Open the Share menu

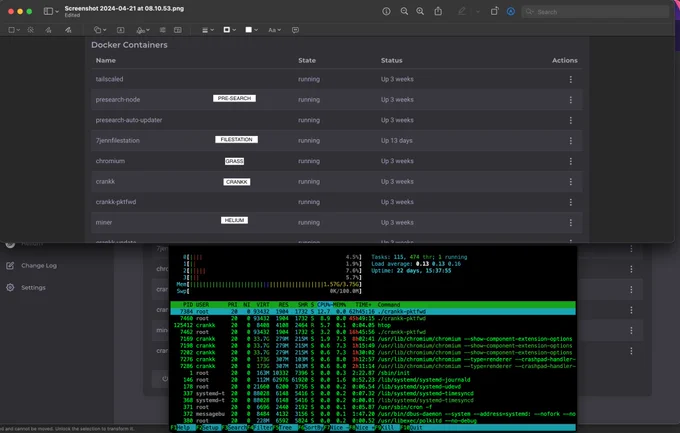(438, 12)
